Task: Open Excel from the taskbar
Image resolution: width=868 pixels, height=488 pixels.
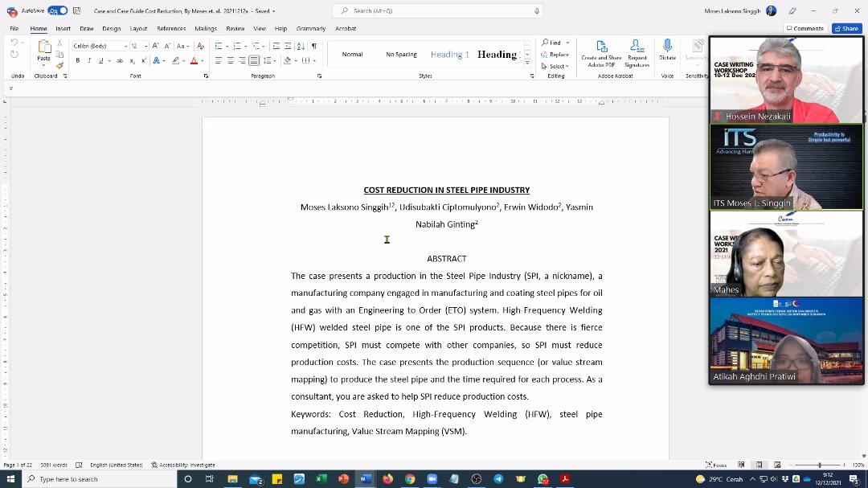Action: coord(321,479)
